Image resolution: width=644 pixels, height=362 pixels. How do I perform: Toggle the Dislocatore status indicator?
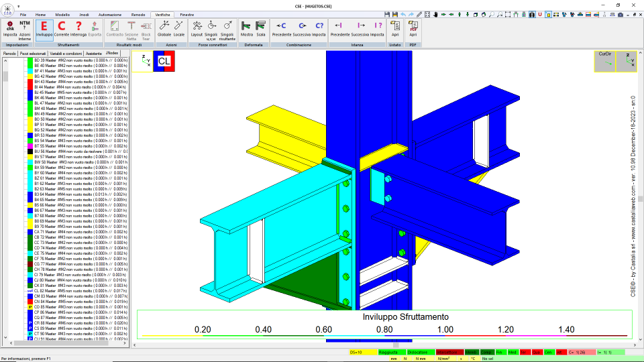[421, 352]
